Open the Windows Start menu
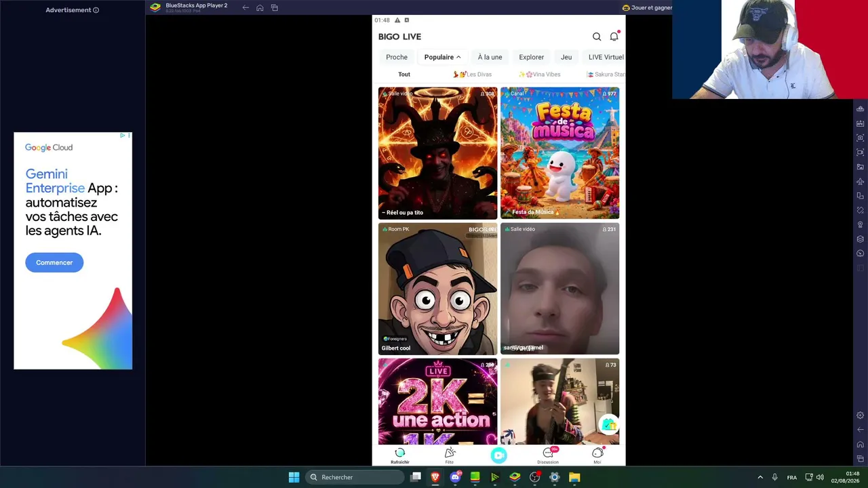Image resolution: width=868 pixels, height=488 pixels. (294, 477)
